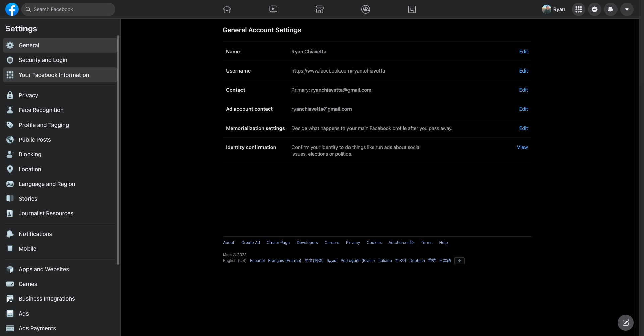
Task: Select the General settings gear icon
Action: (10, 45)
